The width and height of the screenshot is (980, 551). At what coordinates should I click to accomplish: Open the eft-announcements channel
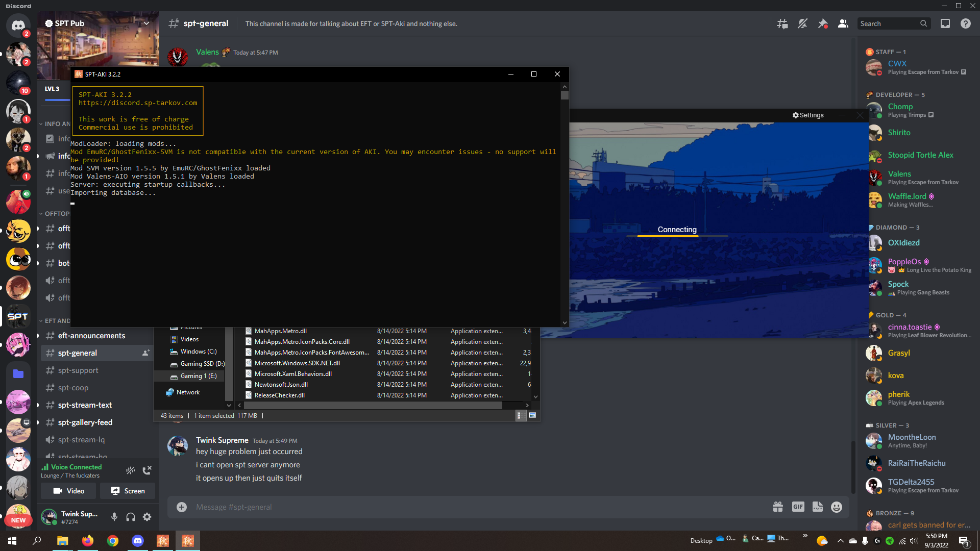[91, 336]
